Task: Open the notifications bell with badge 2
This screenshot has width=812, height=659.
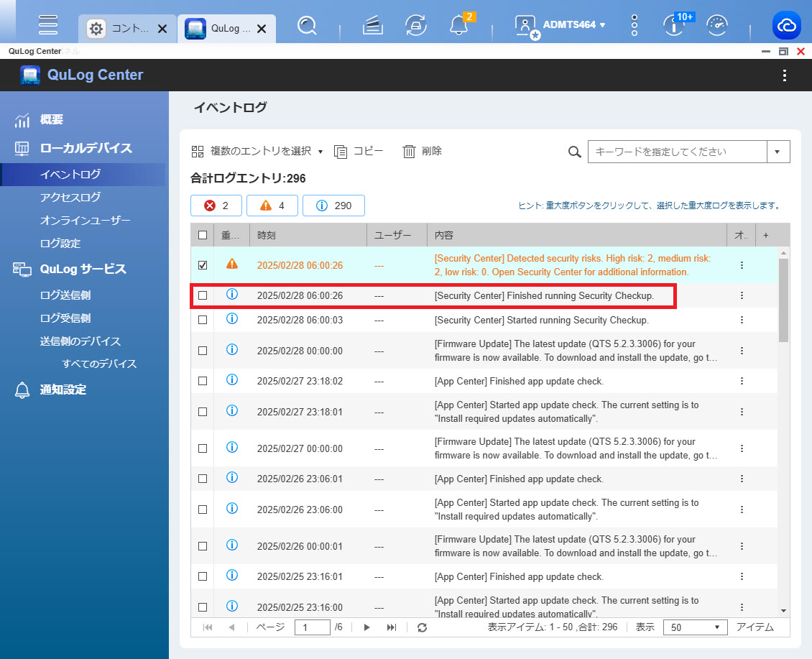Action: 459,25
